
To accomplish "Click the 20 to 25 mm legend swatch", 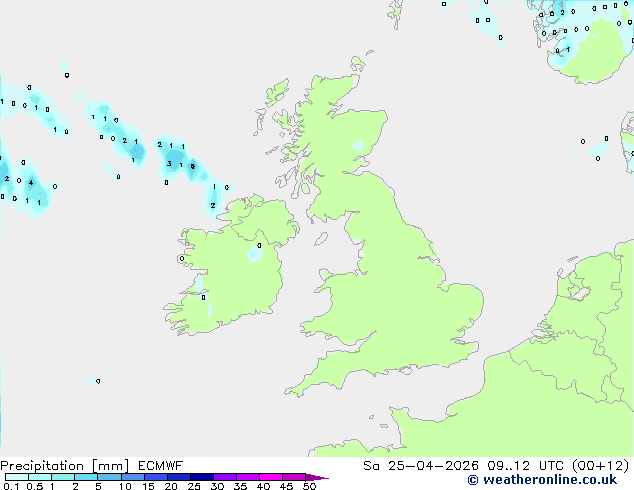I will [178, 477].
